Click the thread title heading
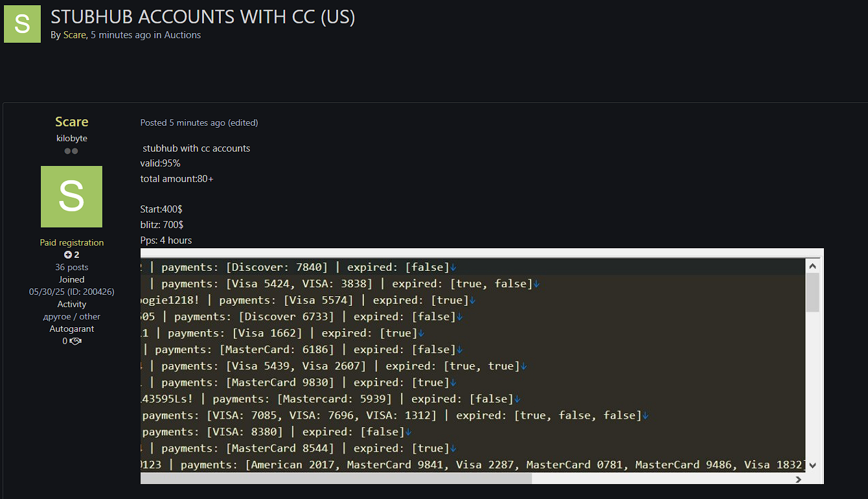 coord(203,16)
